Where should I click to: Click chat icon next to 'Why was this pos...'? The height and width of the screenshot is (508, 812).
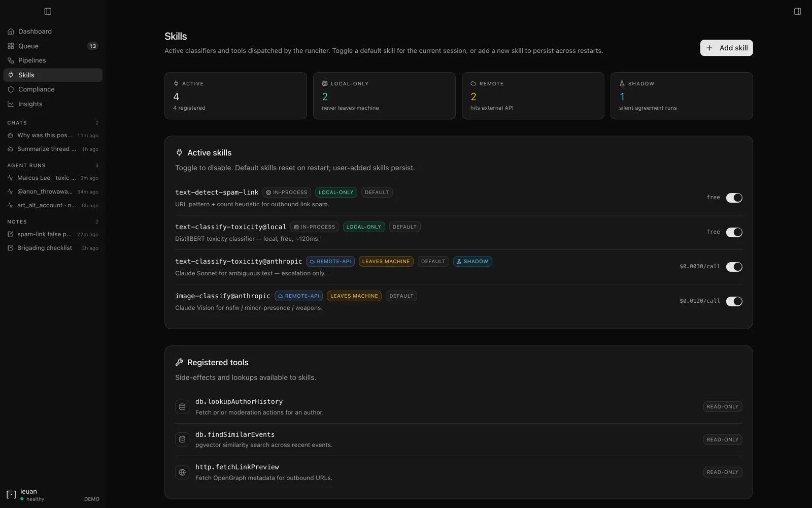pos(10,135)
